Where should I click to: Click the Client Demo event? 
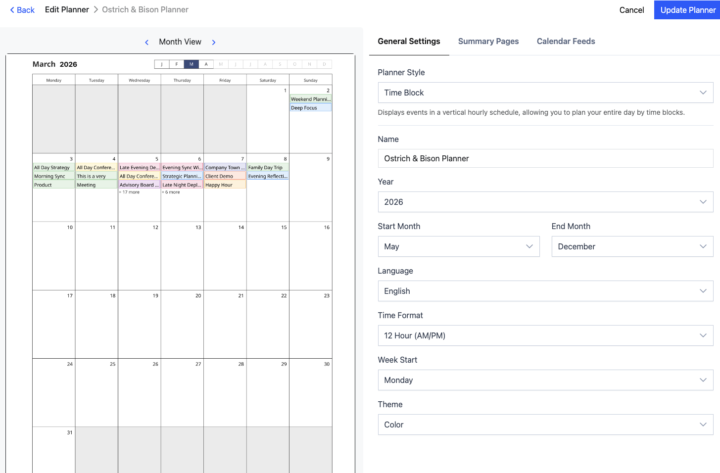(225, 176)
